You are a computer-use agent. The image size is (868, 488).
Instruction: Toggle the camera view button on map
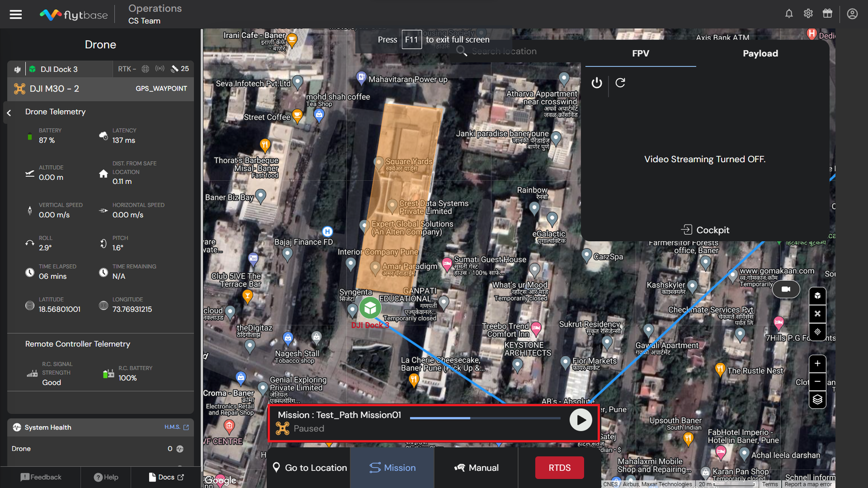(786, 290)
